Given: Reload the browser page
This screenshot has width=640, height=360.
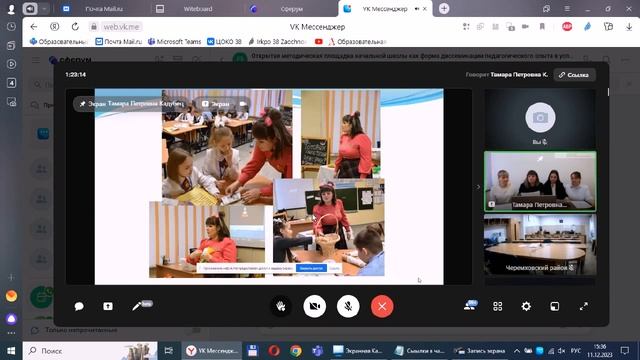Looking at the screenshot, I should [75, 27].
